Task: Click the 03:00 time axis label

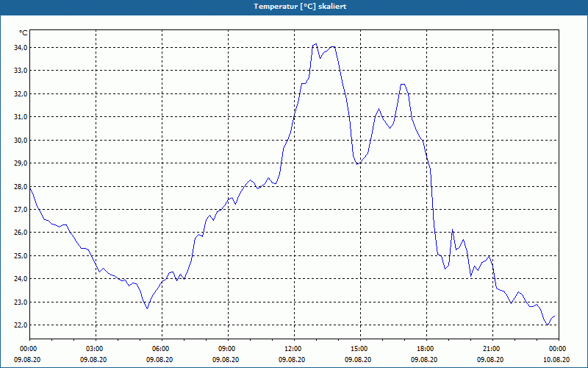Action: [96, 349]
